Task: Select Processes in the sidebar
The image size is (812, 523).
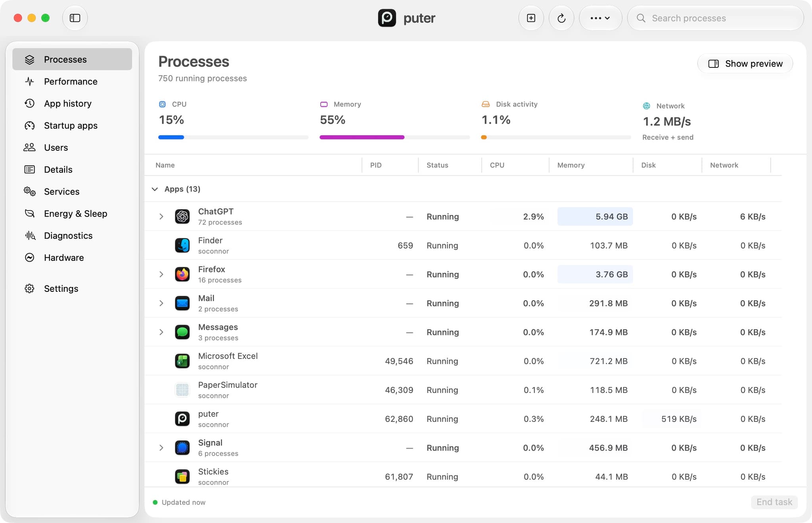Action: pos(72,59)
